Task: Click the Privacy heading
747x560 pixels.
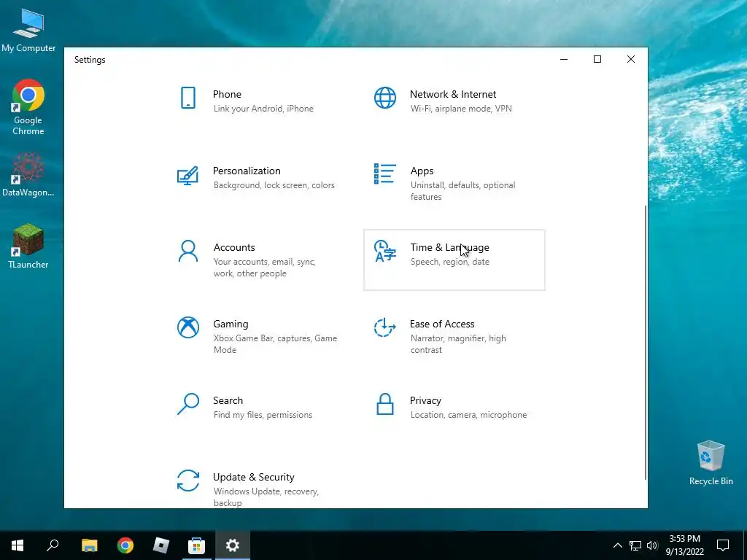Action: point(425,400)
